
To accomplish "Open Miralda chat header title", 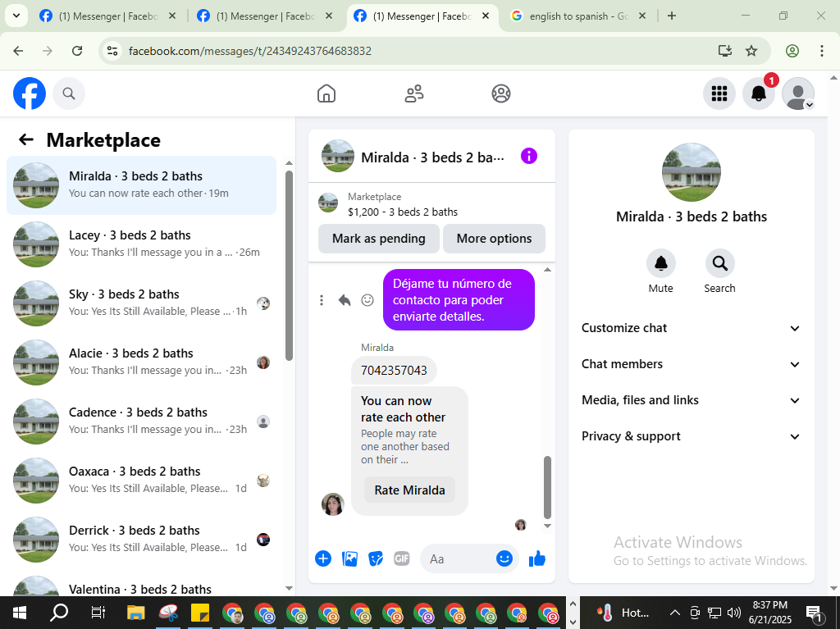I will click(432, 157).
